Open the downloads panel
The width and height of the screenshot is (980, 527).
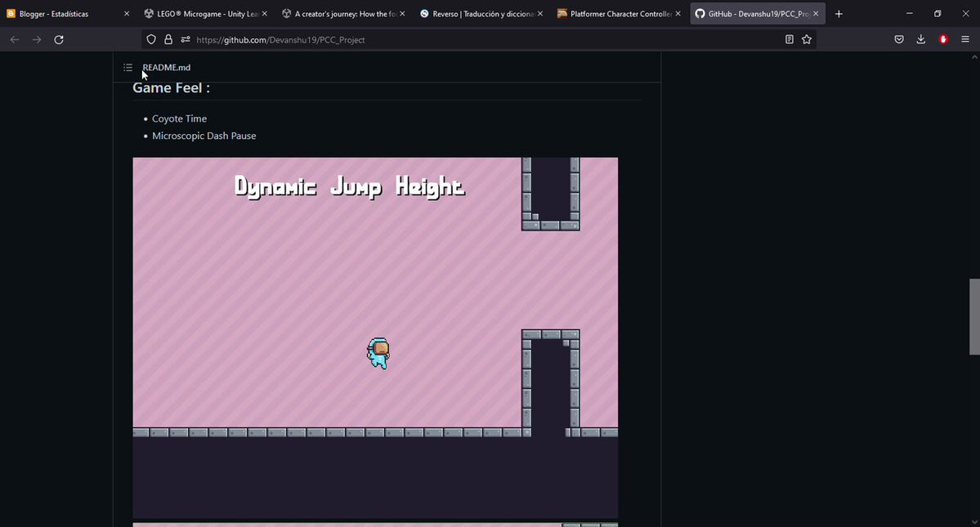(920, 39)
